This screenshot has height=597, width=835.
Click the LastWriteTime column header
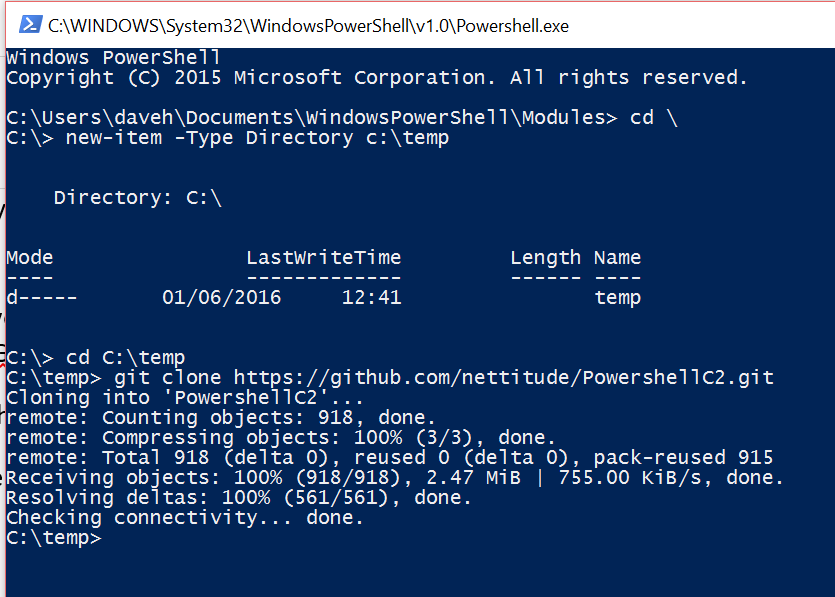(324, 258)
